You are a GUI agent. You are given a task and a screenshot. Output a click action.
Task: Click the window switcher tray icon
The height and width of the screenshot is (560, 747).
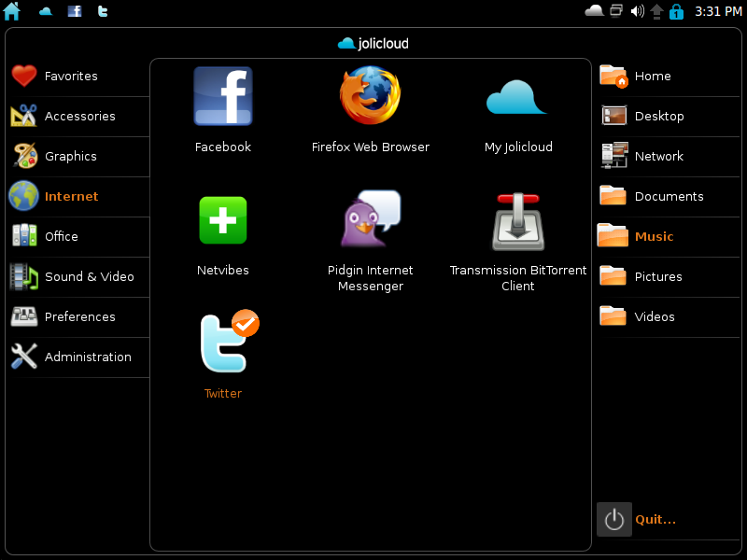pos(616,10)
